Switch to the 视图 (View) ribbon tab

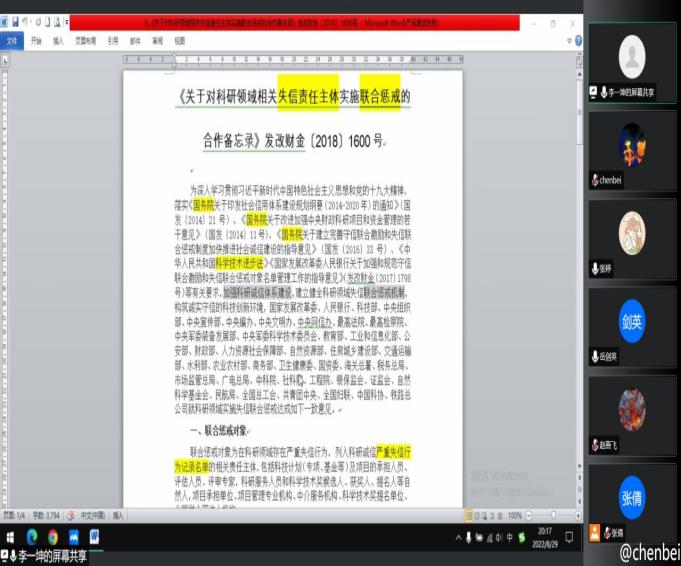click(179, 41)
